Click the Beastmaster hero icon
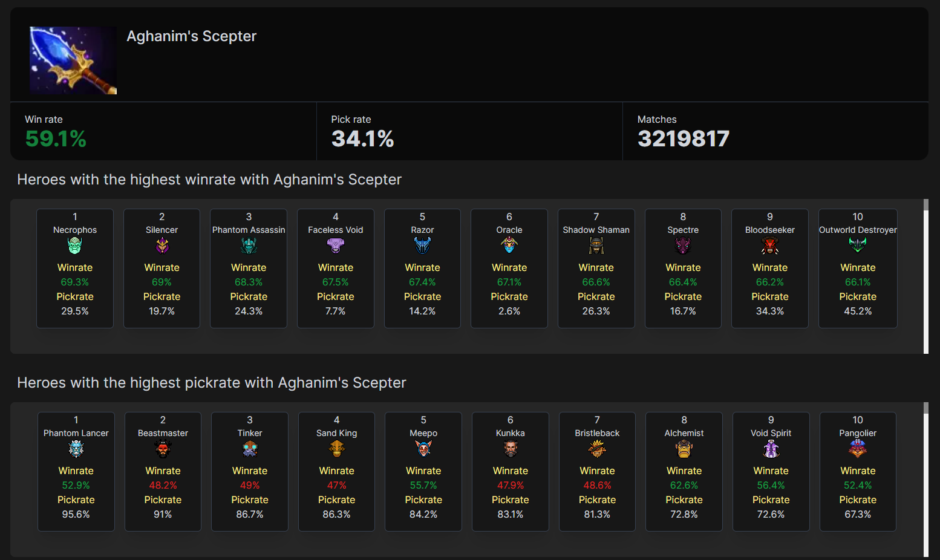This screenshot has height=560, width=940. click(x=163, y=449)
